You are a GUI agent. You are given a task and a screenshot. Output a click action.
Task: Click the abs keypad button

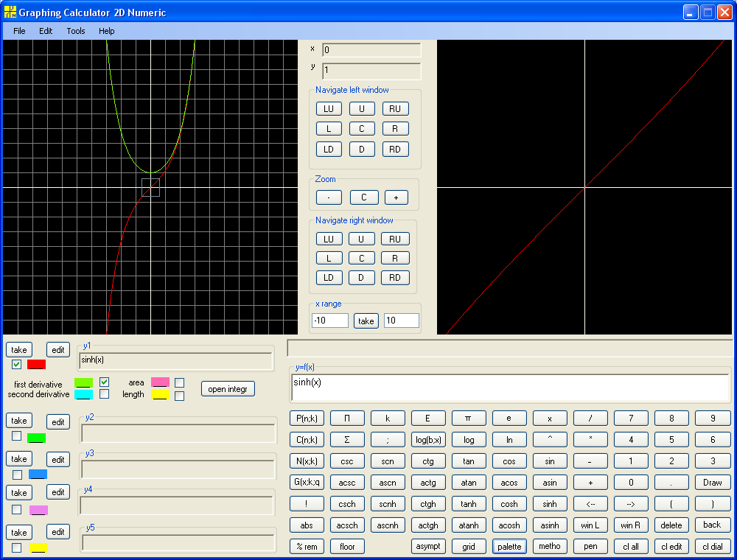(x=307, y=525)
